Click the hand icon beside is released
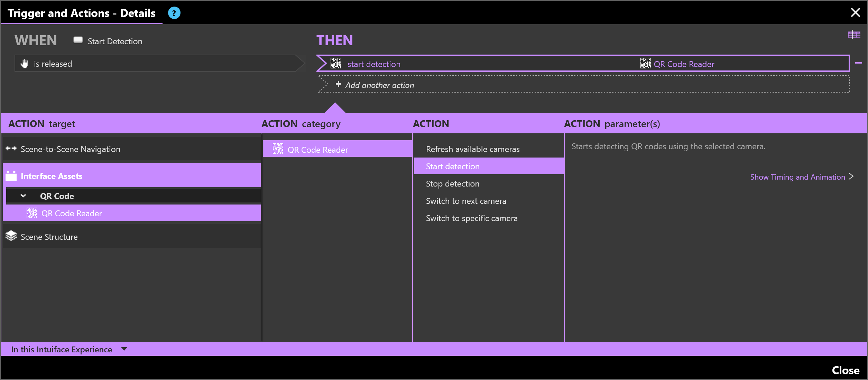The height and width of the screenshot is (380, 868). [x=24, y=64]
